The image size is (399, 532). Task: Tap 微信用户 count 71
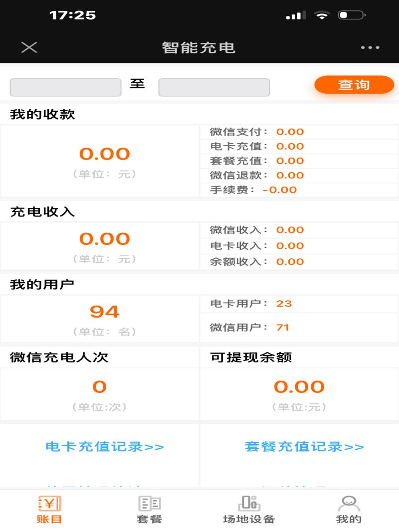[283, 328]
